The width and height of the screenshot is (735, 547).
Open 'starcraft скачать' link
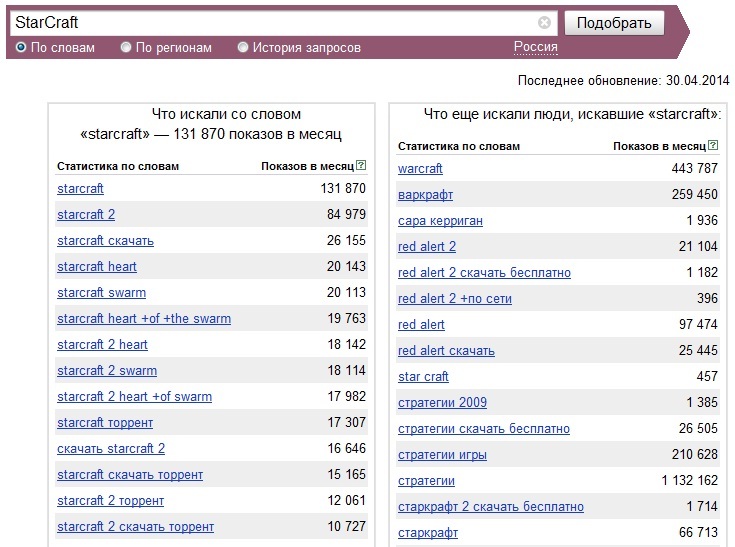click(105, 240)
